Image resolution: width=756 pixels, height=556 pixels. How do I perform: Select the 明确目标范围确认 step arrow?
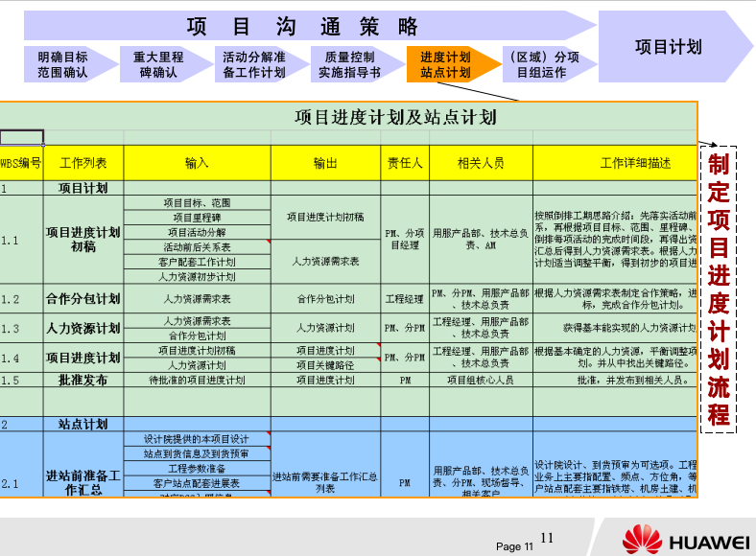click(70, 64)
